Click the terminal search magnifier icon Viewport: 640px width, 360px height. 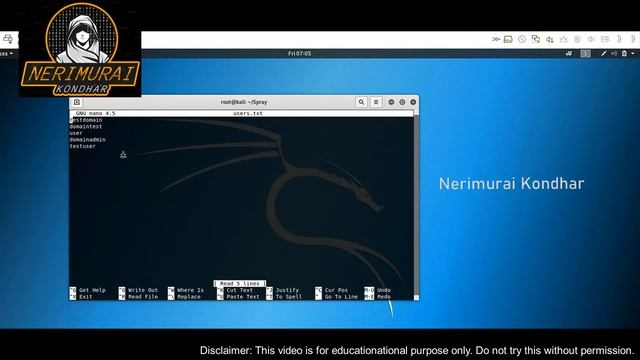click(361, 102)
